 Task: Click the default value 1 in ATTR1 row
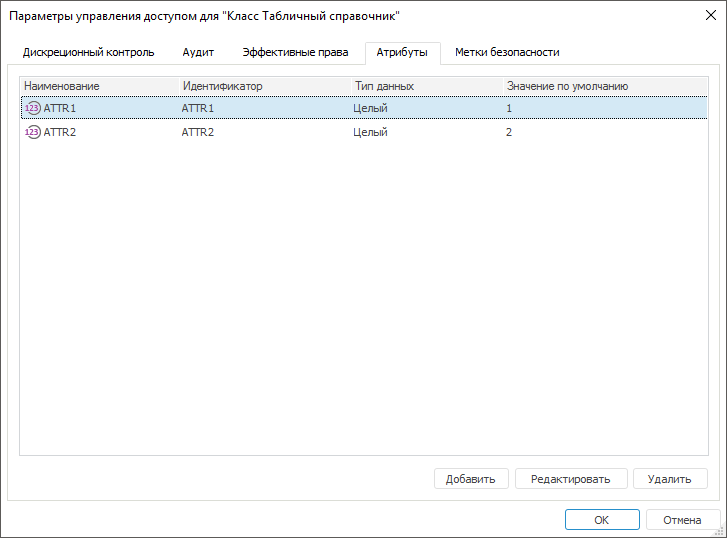pyautogui.click(x=509, y=107)
